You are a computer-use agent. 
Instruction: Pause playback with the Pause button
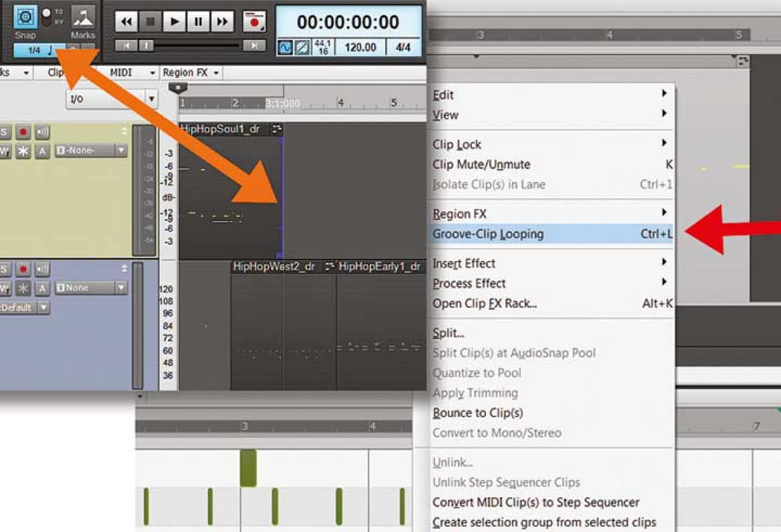198,21
